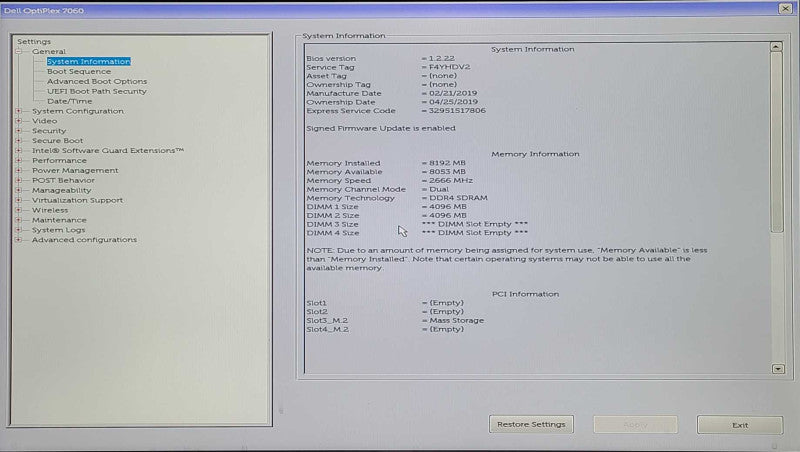Select the General category label
The image size is (800, 452).
48,52
